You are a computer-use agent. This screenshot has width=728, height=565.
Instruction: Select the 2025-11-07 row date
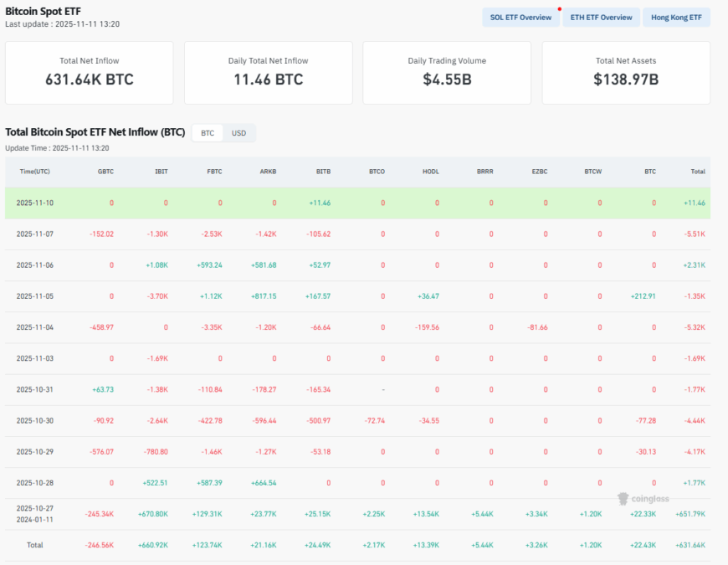pyautogui.click(x=34, y=234)
